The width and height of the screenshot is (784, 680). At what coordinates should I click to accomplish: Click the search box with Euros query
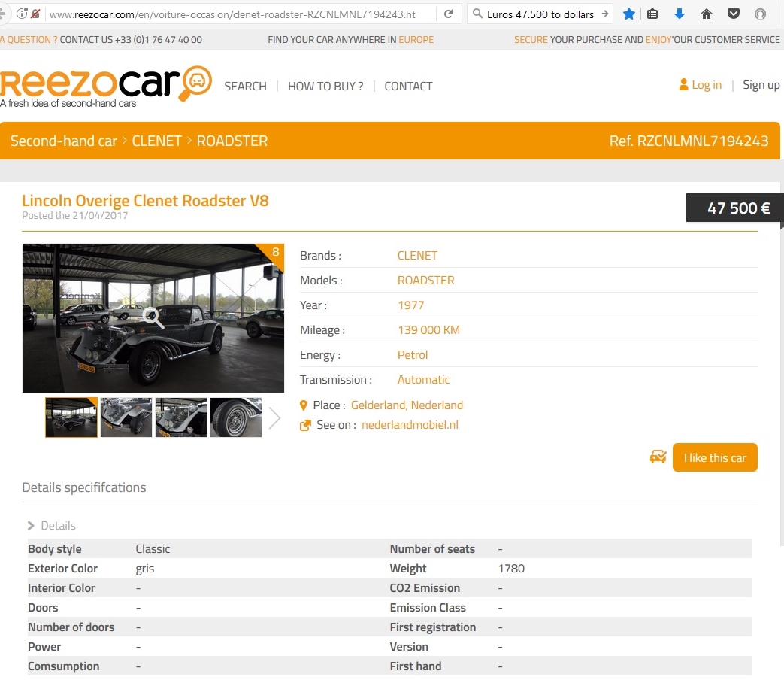click(x=540, y=14)
